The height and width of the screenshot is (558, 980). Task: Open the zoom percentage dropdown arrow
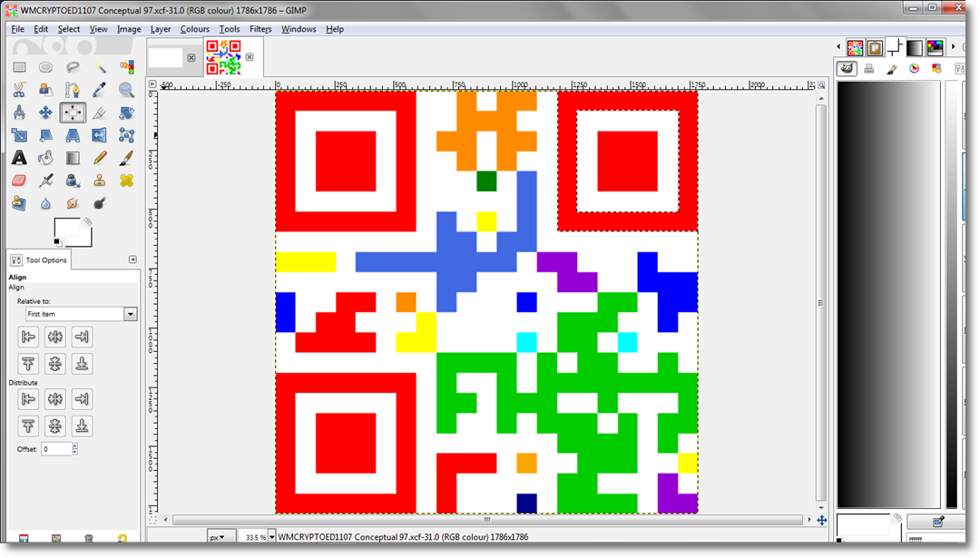[x=272, y=537]
